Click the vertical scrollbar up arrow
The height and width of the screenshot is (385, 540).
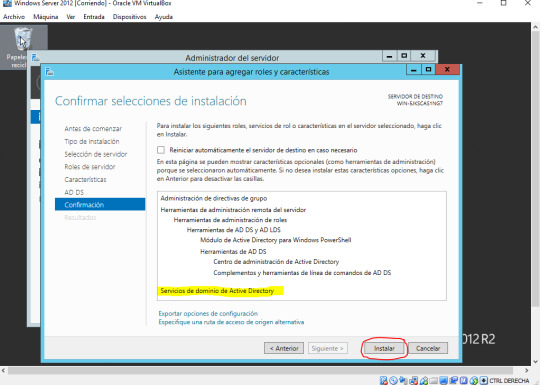536,27
